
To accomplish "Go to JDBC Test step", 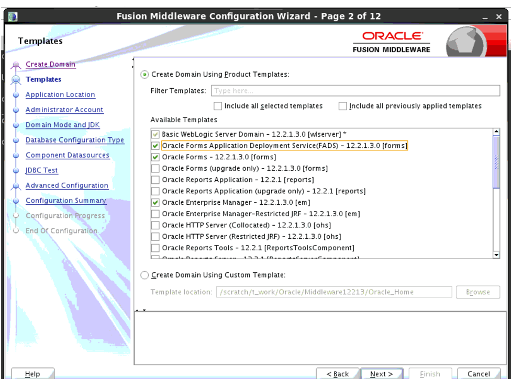I will coord(42,170).
